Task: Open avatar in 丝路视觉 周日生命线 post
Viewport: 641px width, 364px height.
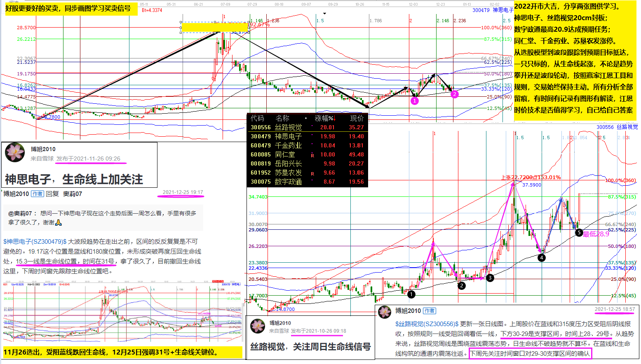Action: point(258,326)
